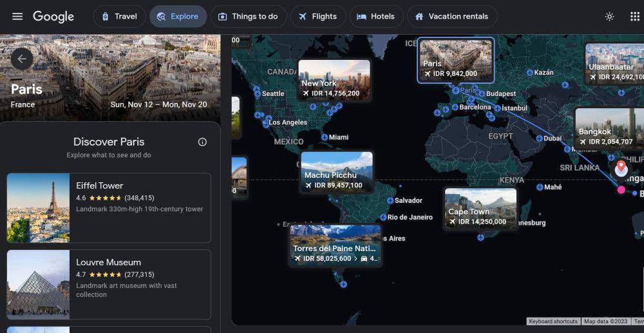The height and width of the screenshot is (333, 644).
Task: Click the pink flight route endpoint dot
Action: [621, 190]
